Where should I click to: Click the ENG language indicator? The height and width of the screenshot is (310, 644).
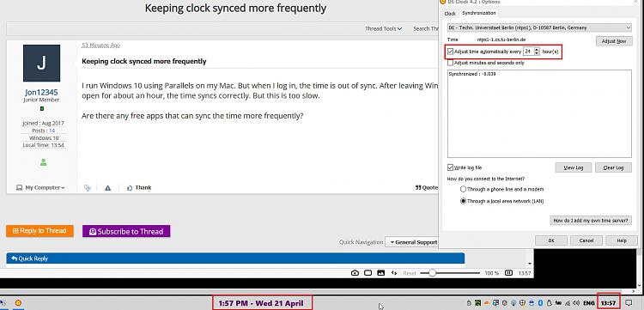pos(588,303)
